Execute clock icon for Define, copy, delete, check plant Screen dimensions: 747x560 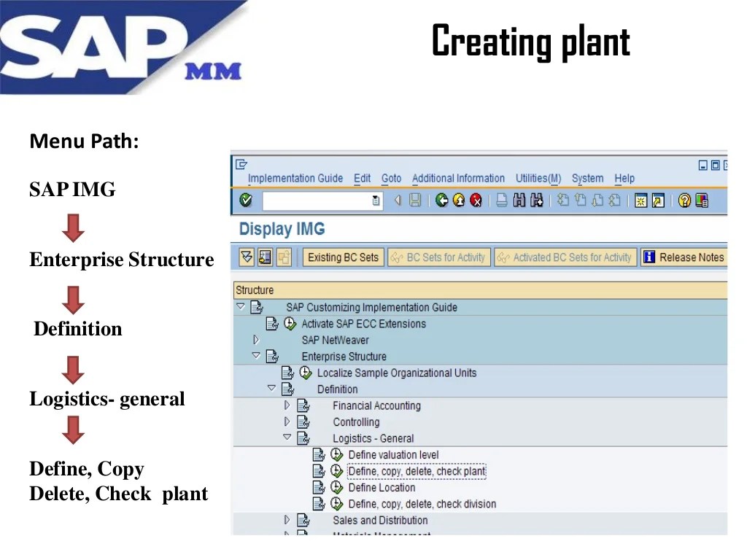[337, 471]
